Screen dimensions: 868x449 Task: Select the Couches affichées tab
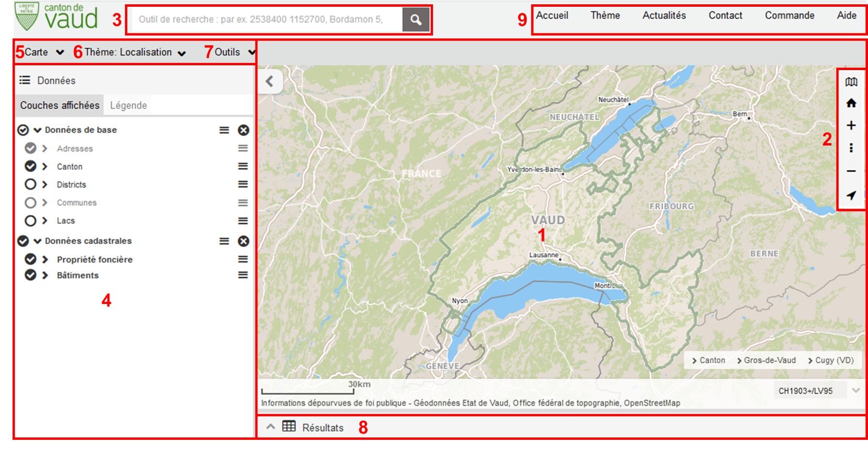click(x=60, y=105)
